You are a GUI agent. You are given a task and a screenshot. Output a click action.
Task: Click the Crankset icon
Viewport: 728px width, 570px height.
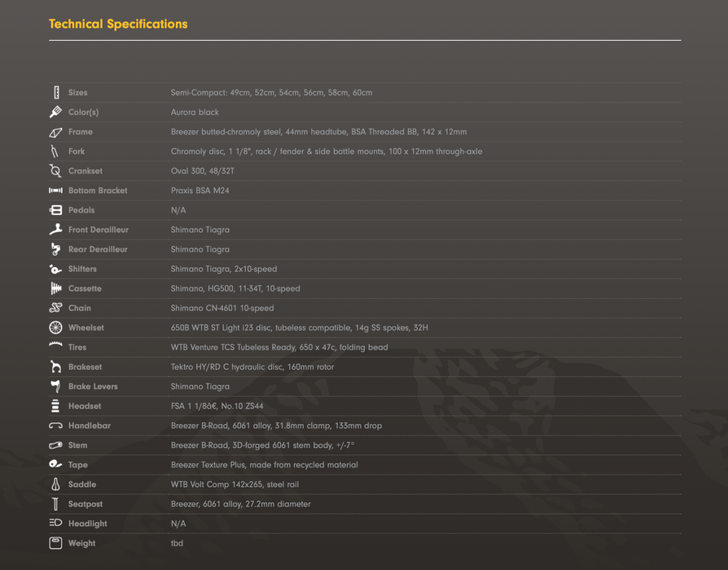coord(55,171)
